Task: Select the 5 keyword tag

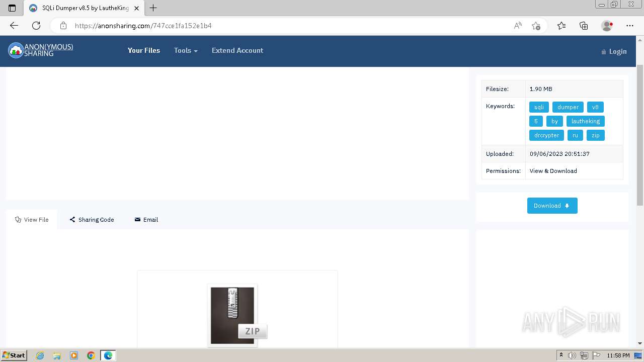Action: pos(536,121)
